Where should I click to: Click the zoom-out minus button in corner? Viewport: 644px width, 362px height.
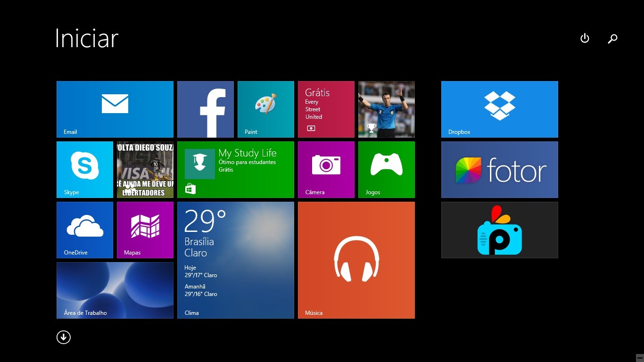click(640, 358)
